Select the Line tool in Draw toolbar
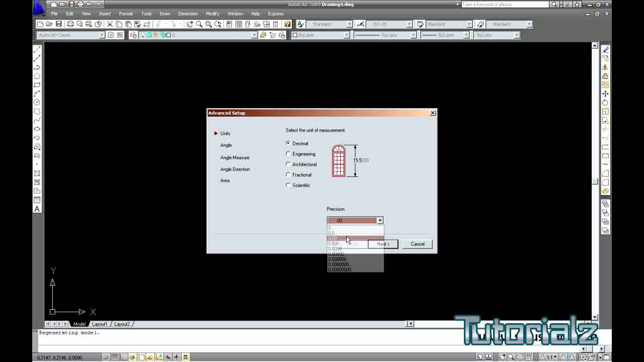The image size is (644, 362). pos(37,49)
